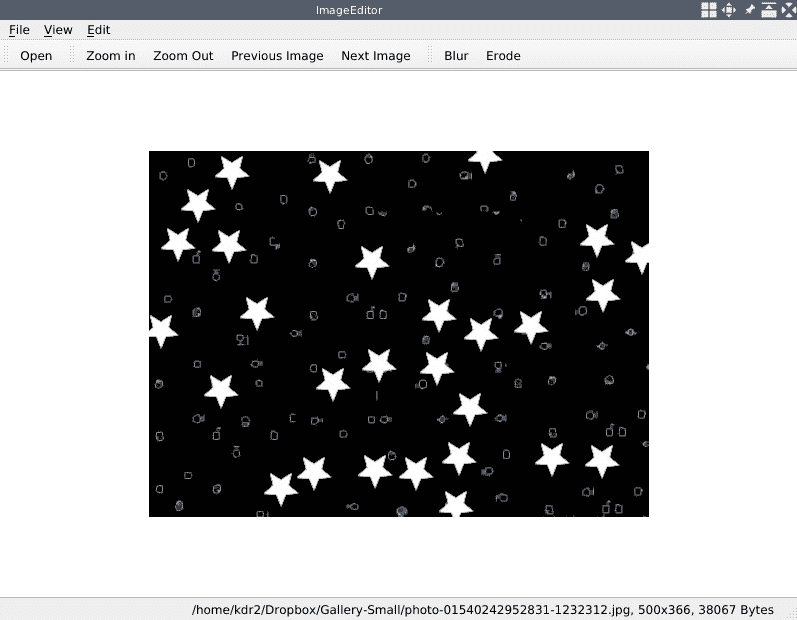Click the grip handle before Blur
Viewport: 797px width, 620px height.
click(x=431, y=56)
